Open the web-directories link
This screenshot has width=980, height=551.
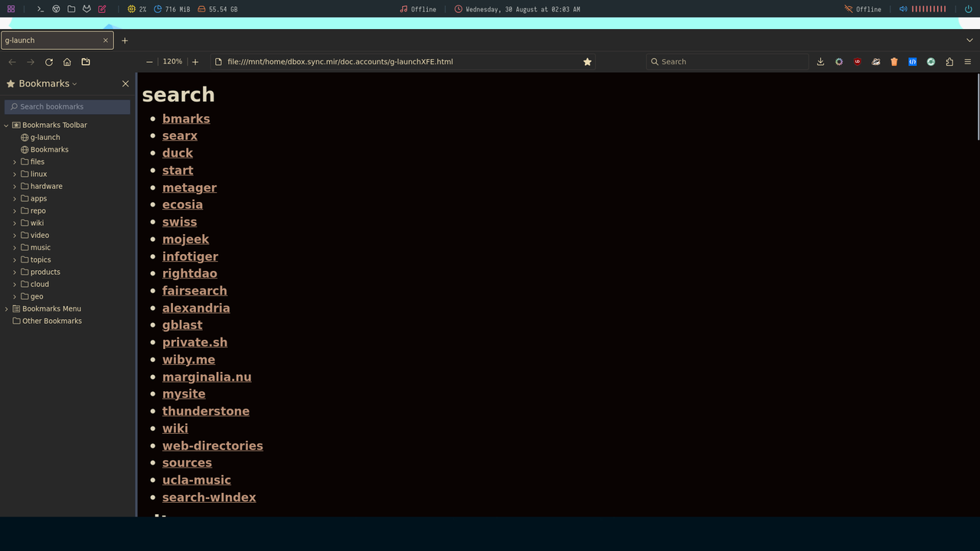(212, 445)
